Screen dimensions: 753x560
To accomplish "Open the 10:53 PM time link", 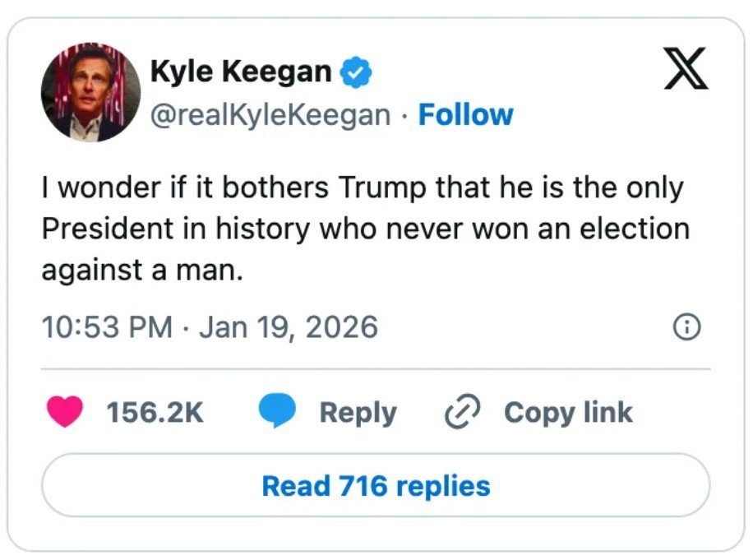I will point(107,327).
